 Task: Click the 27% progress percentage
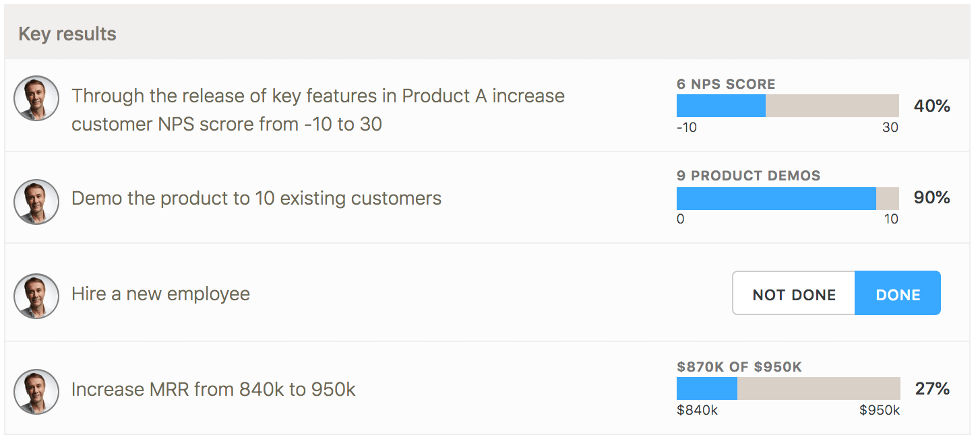click(x=933, y=388)
